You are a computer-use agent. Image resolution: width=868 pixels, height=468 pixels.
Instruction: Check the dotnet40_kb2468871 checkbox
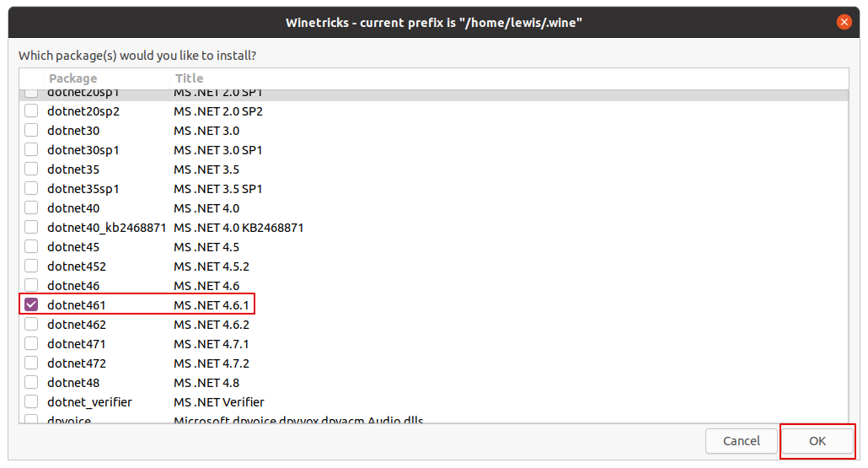pos(31,227)
